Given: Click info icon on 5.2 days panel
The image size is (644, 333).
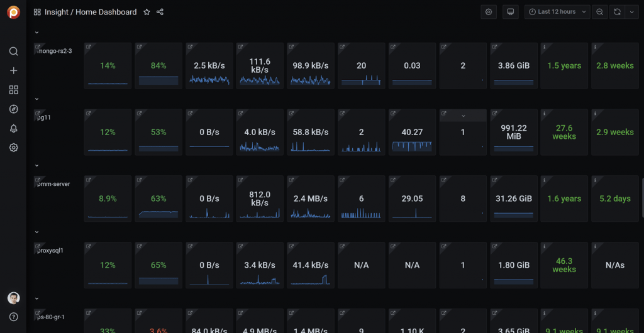Looking at the screenshot, I should click(x=595, y=180).
